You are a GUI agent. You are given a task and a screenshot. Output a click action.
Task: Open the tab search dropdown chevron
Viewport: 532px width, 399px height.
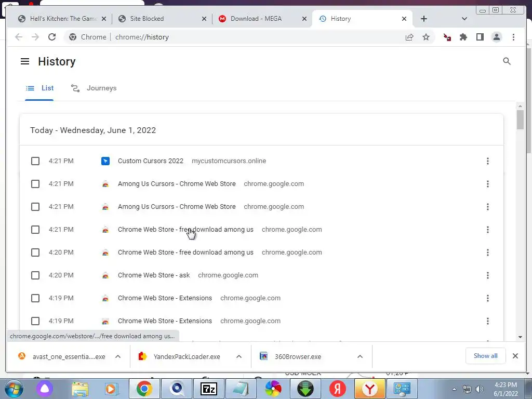[464, 19]
